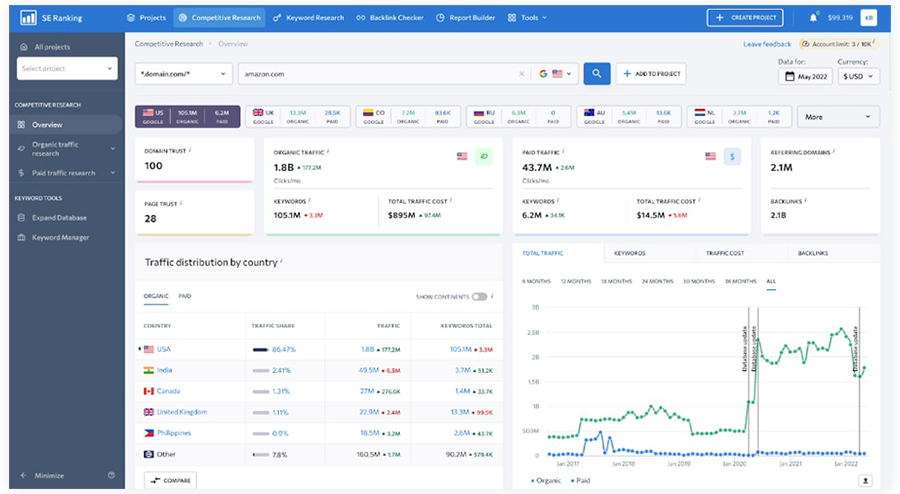Viewport: 900px width, 494px height.
Task: Expand Paid traffic research submenu chevron
Action: click(x=112, y=173)
